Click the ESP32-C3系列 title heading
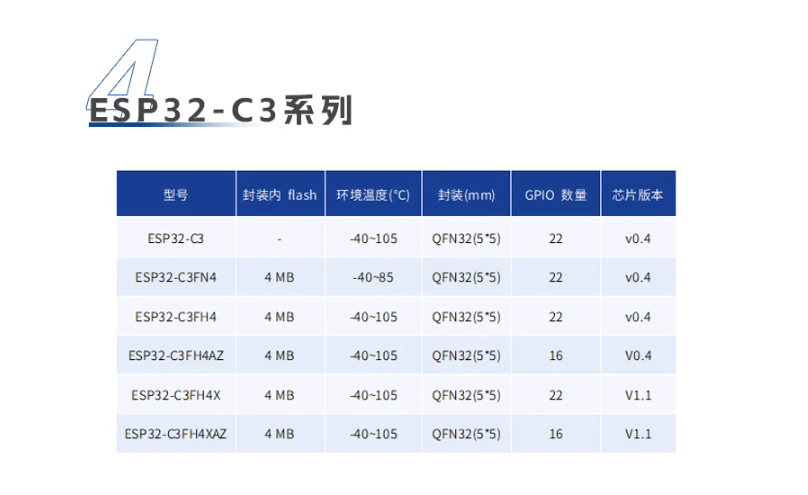Image resolution: width=808 pixels, height=495 pixels. pos(221,110)
